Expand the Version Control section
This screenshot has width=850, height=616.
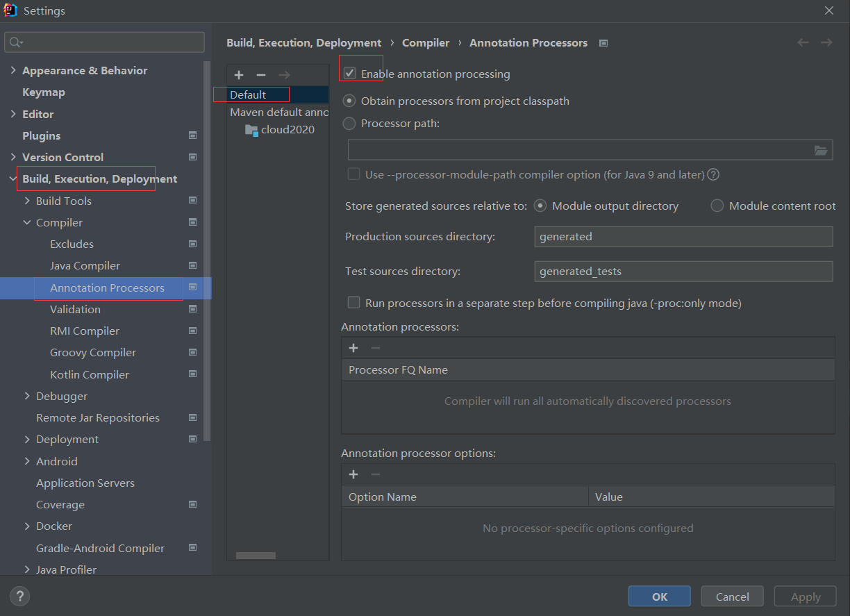click(x=13, y=157)
